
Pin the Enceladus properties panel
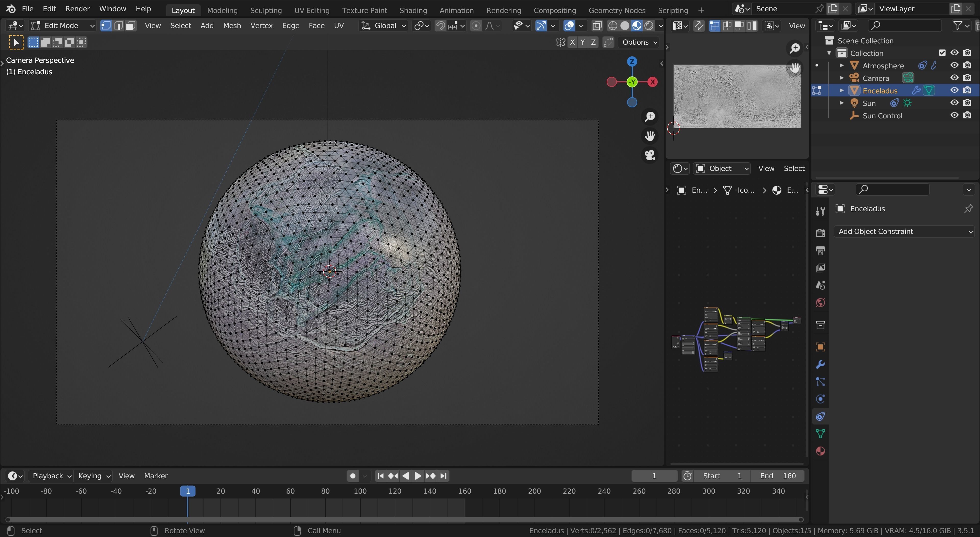coord(968,209)
